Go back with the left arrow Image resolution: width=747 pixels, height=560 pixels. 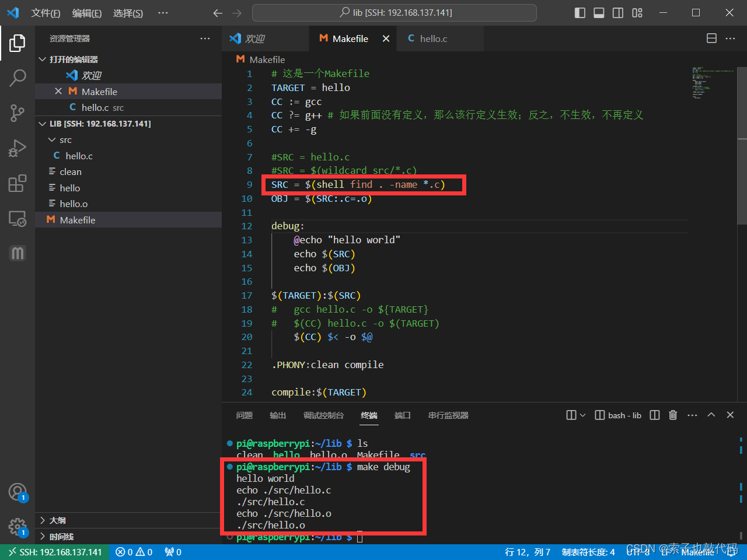point(218,13)
